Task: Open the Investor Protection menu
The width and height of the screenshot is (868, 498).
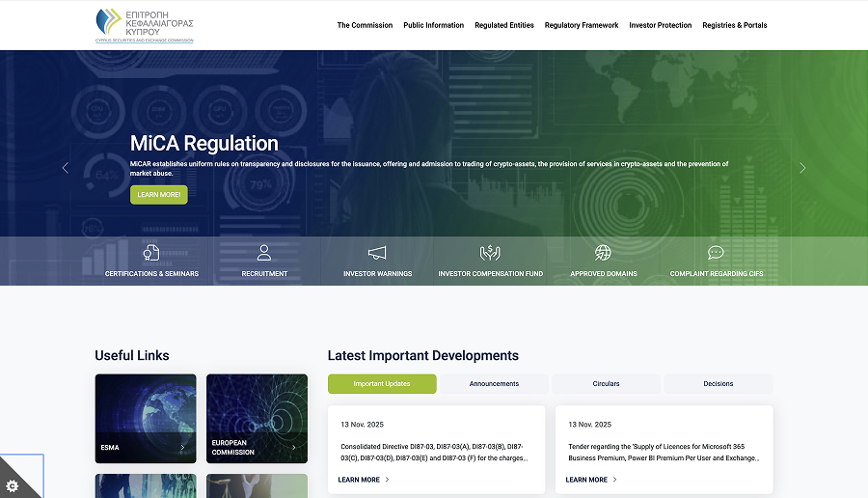Action: click(x=661, y=25)
